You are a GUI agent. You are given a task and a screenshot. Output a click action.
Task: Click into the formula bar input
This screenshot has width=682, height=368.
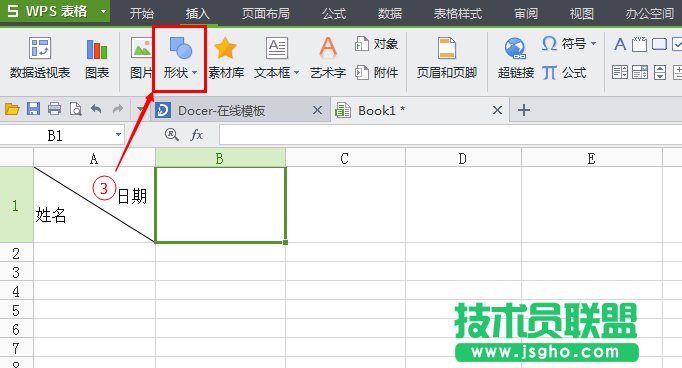coord(451,135)
